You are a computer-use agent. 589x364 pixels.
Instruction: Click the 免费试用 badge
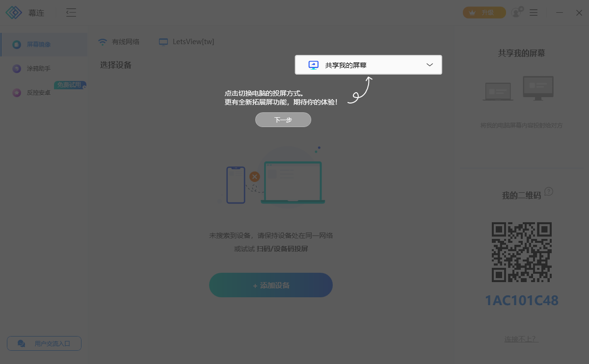point(70,85)
